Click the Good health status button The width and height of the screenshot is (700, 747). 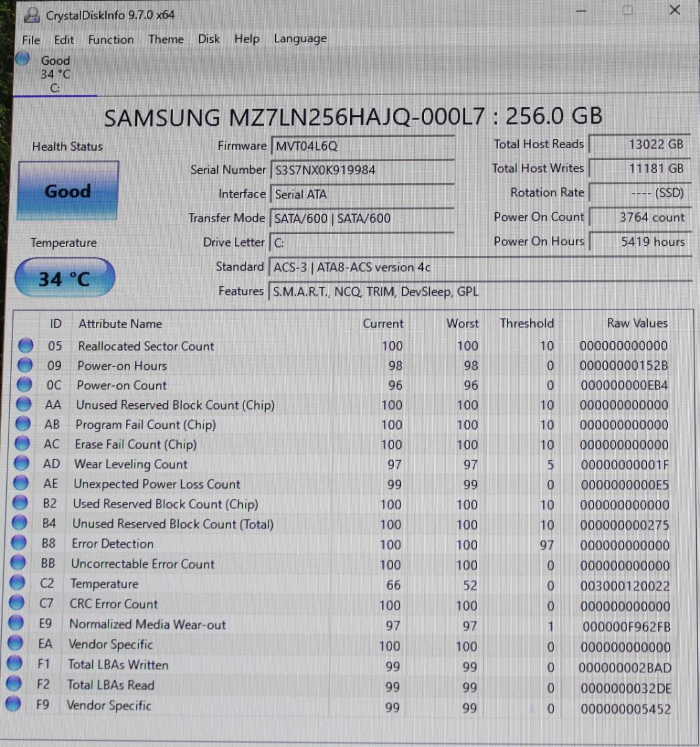(68, 190)
